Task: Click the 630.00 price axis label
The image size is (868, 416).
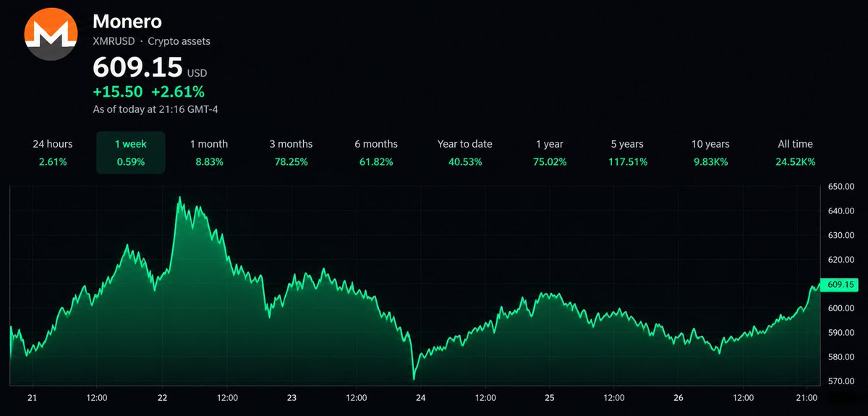Action: 842,236
